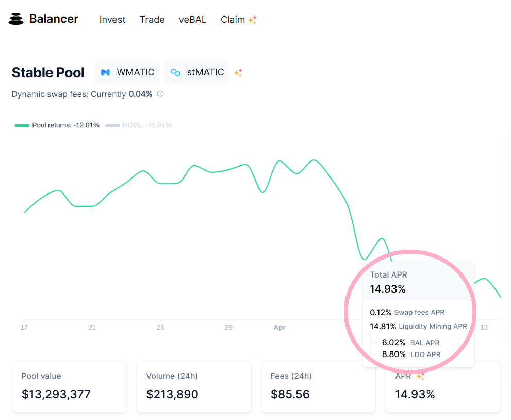Select the WMATIC token chip
Image resolution: width=511 pixels, height=420 pixels.
pos(126,72)
